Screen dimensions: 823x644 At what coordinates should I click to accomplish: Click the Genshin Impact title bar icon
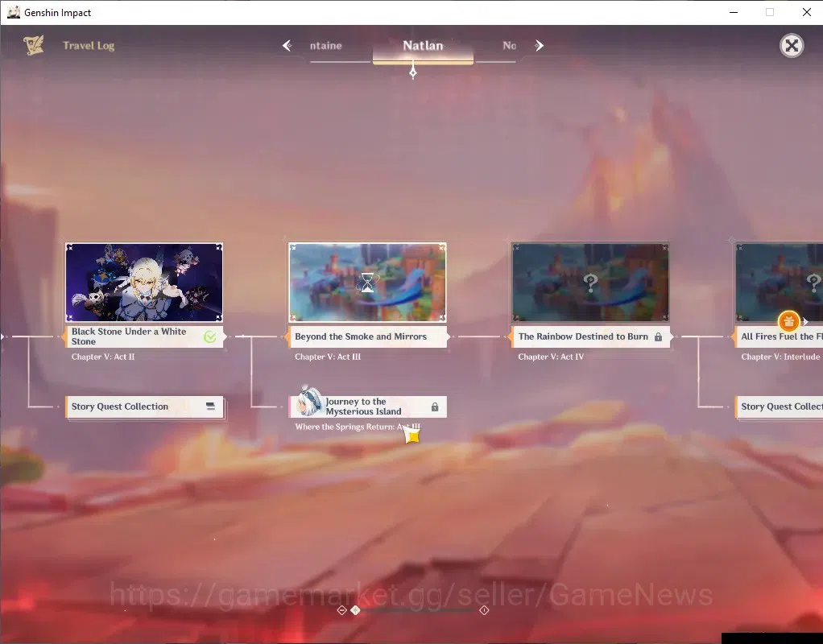click(x=14, y=12)
